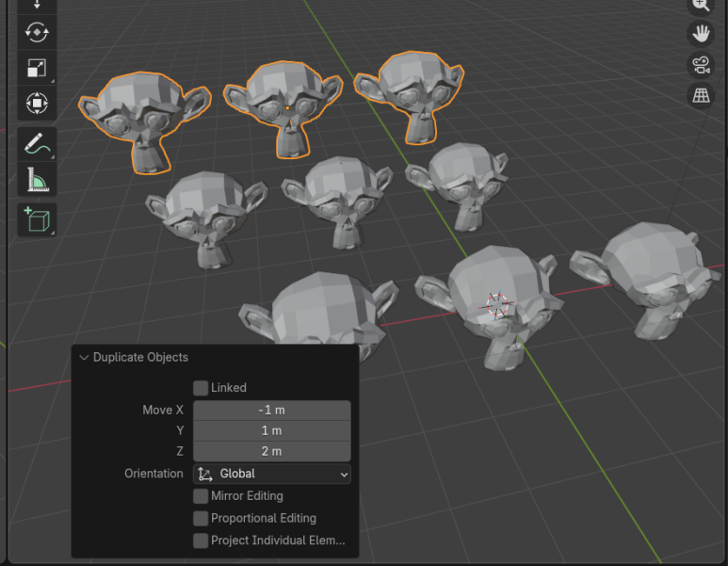
Task: Click the pan view hand icon
Action: 701,34
